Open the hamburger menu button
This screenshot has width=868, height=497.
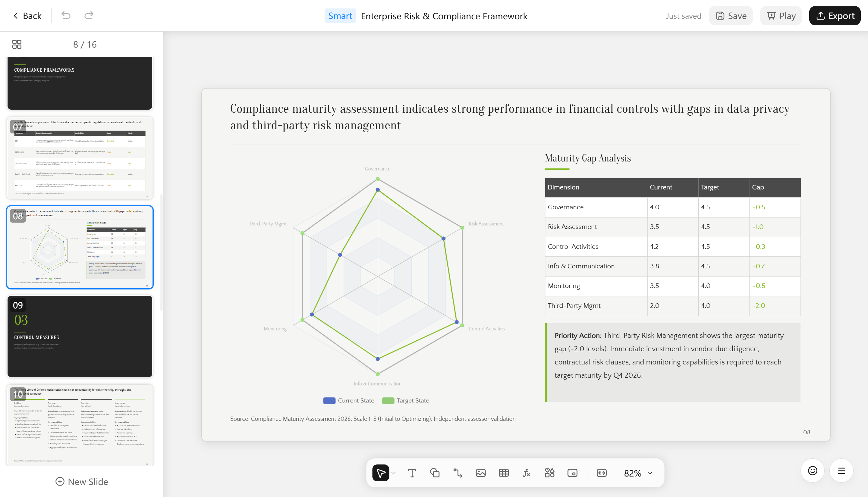[x=841, y=471]
